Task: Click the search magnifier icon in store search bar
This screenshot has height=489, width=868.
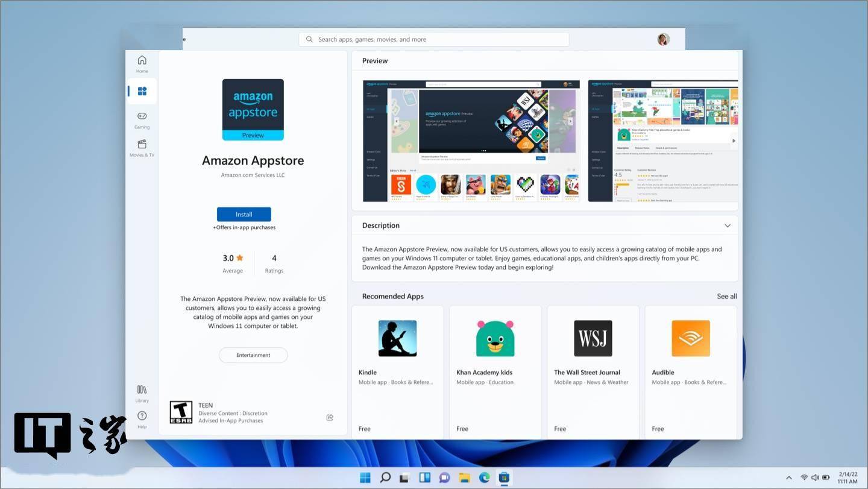Action: coord(309,39)
